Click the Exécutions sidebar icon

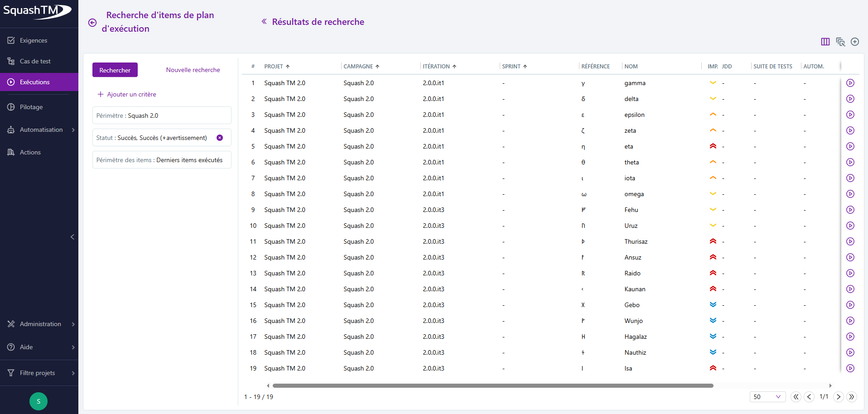click(x=10, y=82)
